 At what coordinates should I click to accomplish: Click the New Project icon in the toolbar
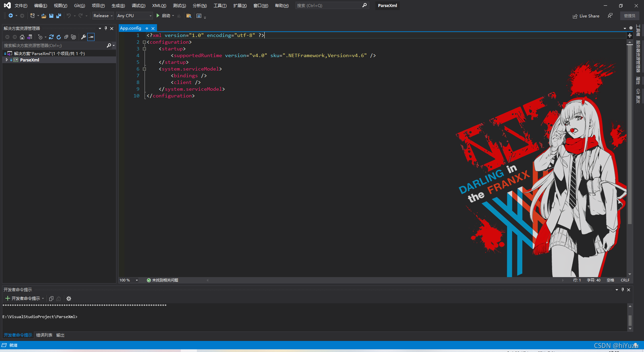[33, 16]
